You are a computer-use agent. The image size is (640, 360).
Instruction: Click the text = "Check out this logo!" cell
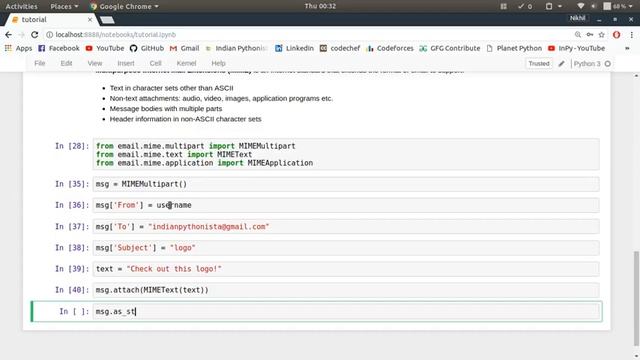(x=346, y=269)
